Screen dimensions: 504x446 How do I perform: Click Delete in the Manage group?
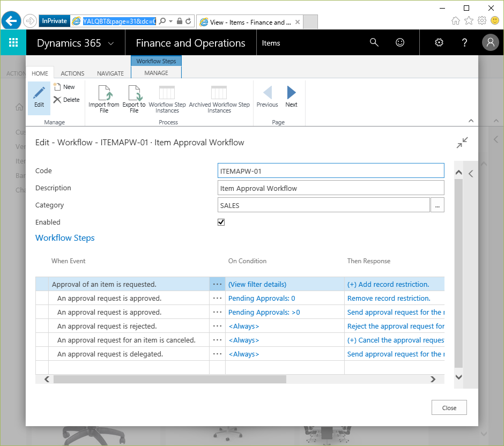66,100
